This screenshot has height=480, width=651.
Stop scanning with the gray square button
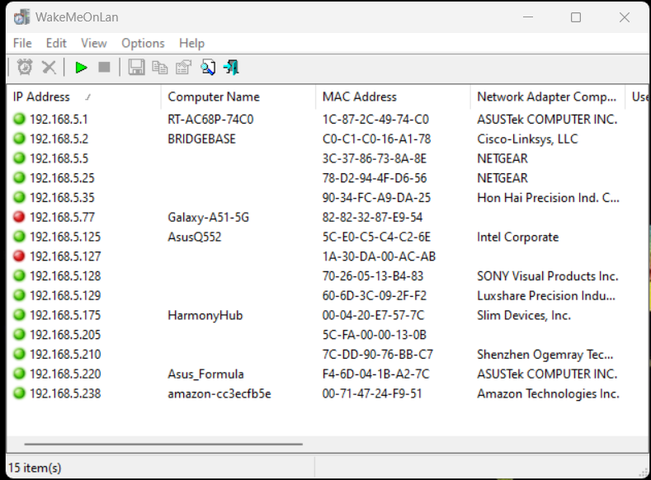(x=104, y=67)
